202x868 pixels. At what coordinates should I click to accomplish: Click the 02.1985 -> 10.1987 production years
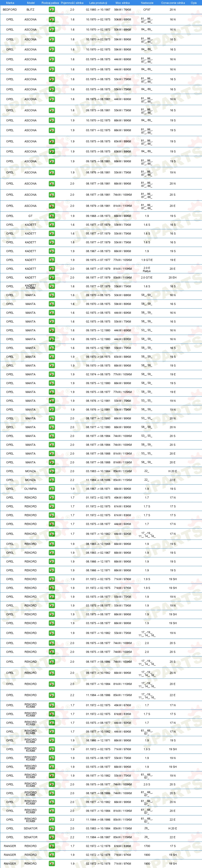pyautogui.click(x=98, y=10)
